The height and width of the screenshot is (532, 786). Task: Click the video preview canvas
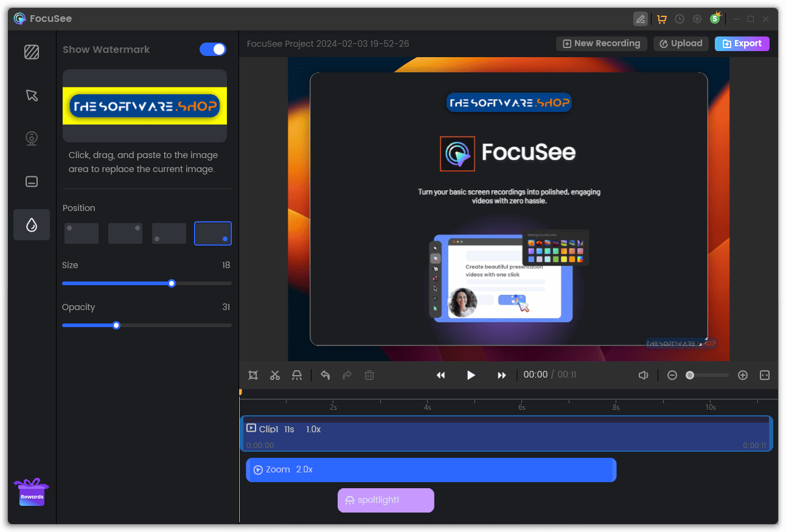click(x=509, y=209)
